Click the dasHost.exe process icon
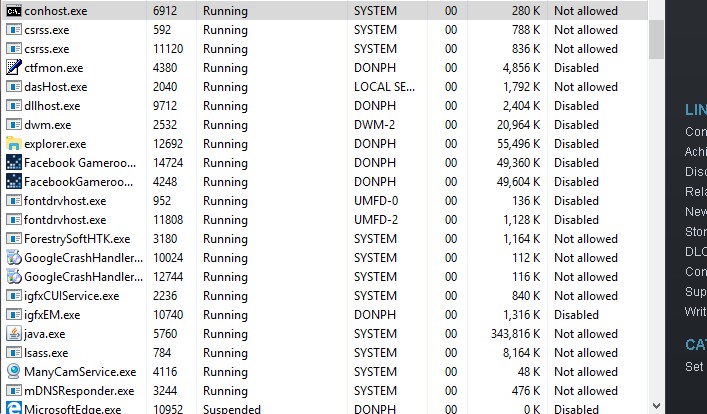The width and height of the screenshot is (707, 414). point(14,87)
